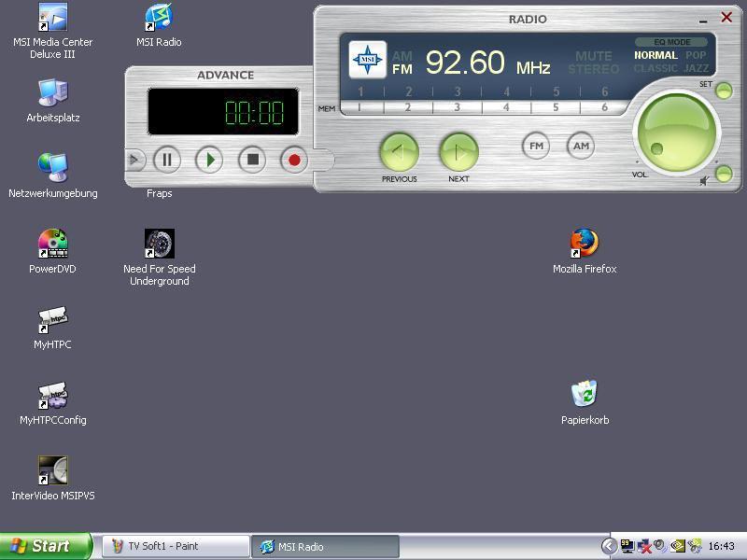Image resolution: width=747 pixels, height=560 pixels.
Task: Close the MSI Radio window
Action: tap(726, 18)
